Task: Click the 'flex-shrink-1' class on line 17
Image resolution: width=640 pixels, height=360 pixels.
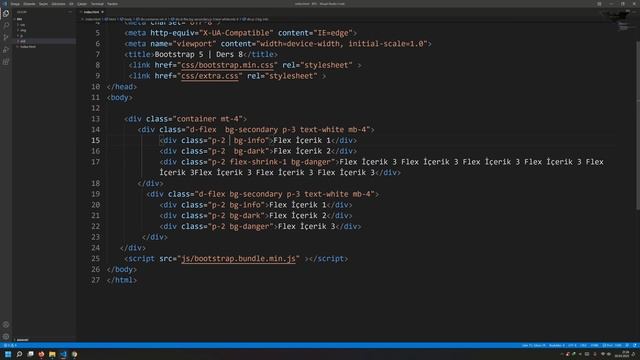Action: 258,162
